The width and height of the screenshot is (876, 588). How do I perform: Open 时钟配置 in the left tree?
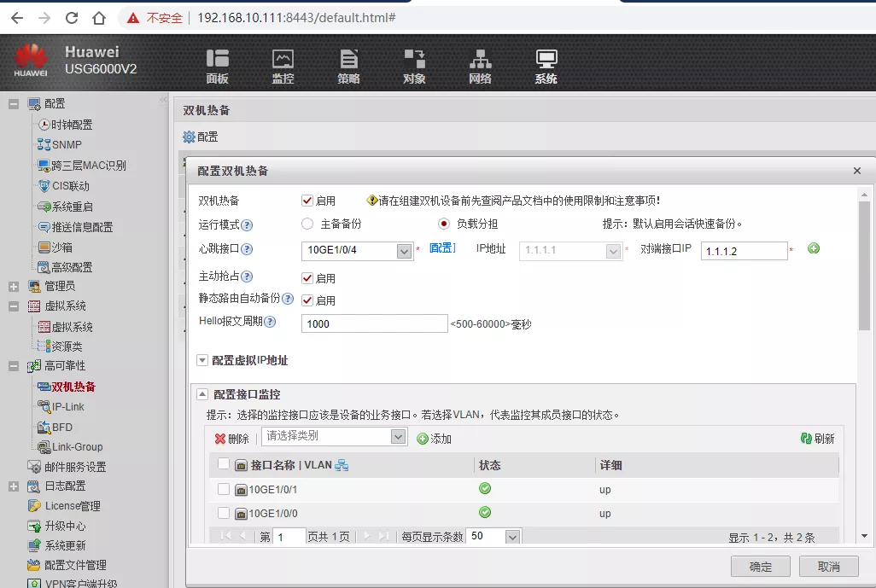[71, 125]
